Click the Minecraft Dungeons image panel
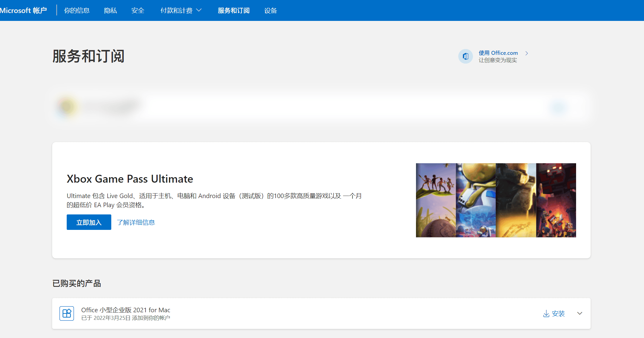 tap(556, 200)
